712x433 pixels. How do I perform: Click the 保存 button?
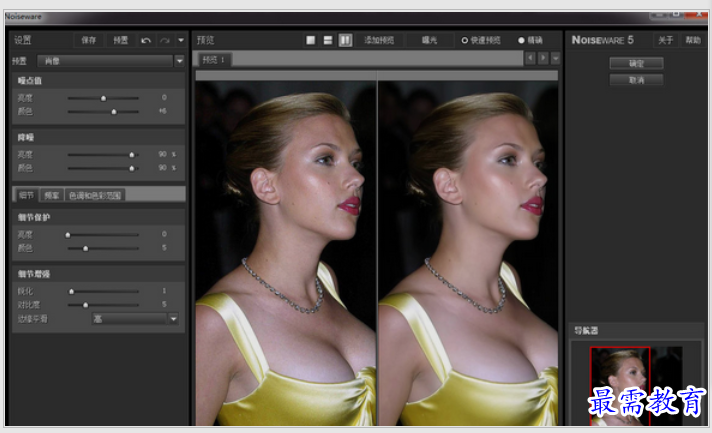89,40
